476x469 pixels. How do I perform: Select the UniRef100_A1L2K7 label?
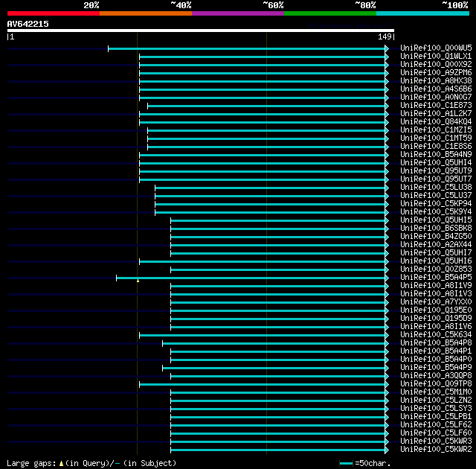coord(436,114)
